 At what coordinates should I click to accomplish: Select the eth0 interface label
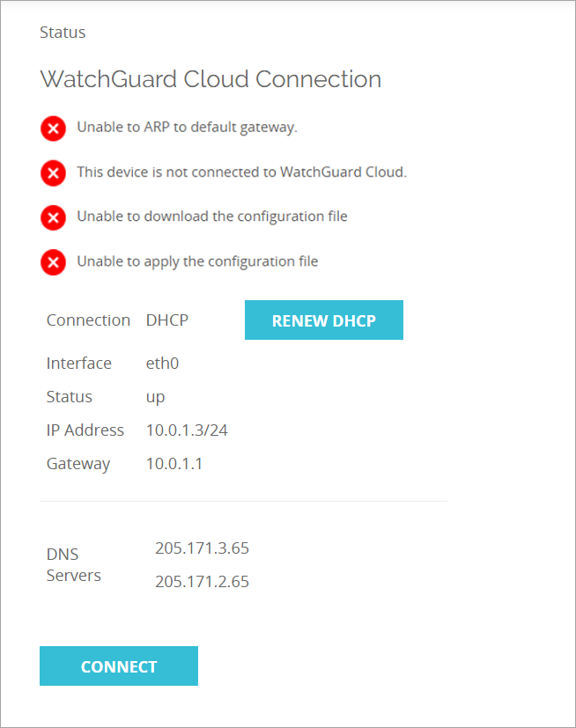(162, 363)
